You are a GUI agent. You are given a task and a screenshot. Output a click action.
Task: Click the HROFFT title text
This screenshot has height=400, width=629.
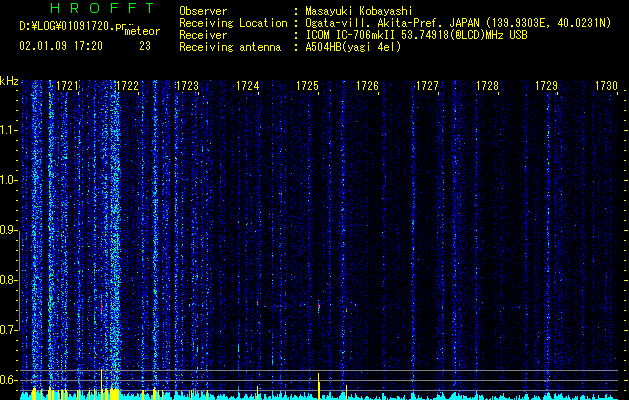tap(103, 8)
